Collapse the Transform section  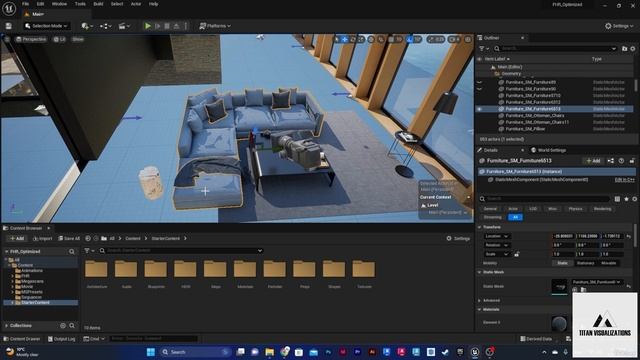[480, 227]
